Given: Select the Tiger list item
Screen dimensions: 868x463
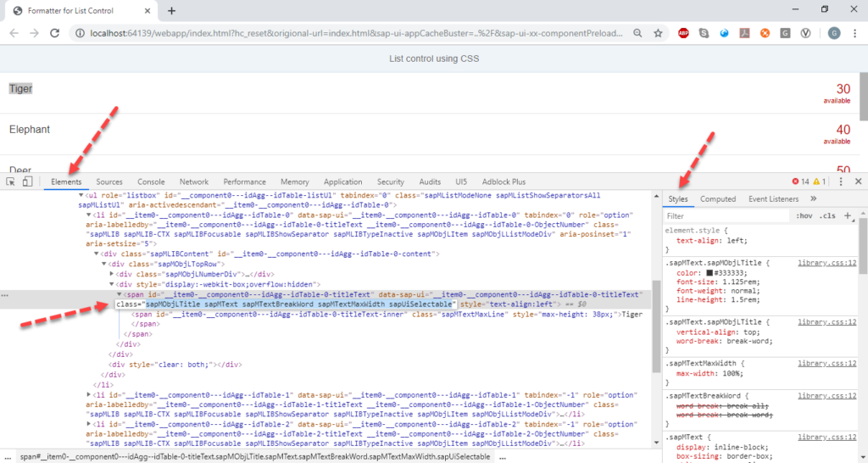Looking at the screenshot, I should 430,93.
